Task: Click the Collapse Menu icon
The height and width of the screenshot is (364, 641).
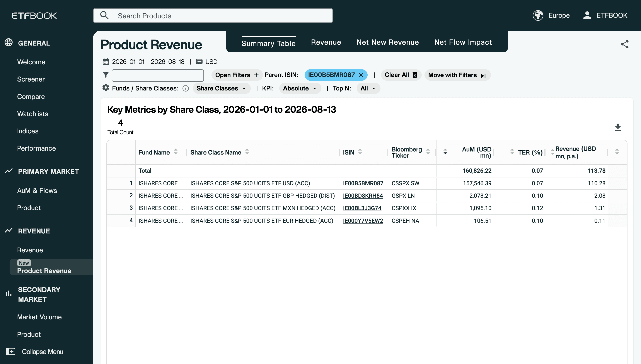Action: coord(10,352)
